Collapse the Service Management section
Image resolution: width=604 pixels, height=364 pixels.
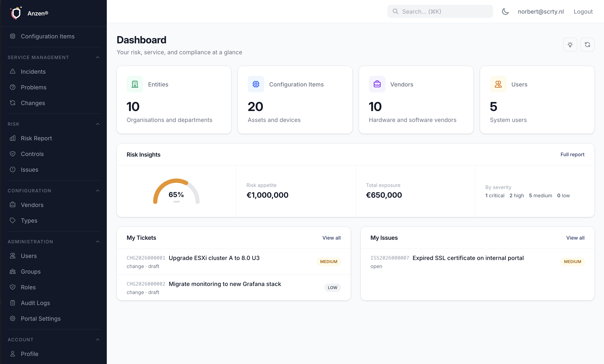click(x=97, y=57)
